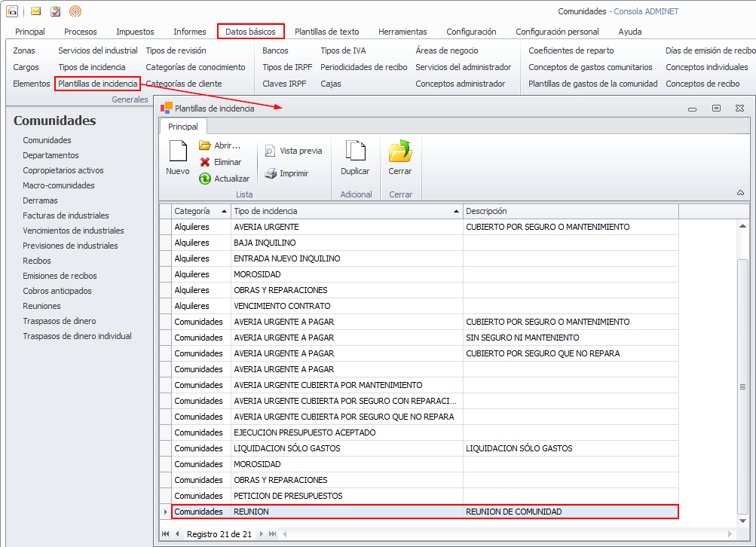Click the mail envelope icon in title bar
Image resolution: width=756 pixels, height=547 pixels.
click(x=36, y=11)
